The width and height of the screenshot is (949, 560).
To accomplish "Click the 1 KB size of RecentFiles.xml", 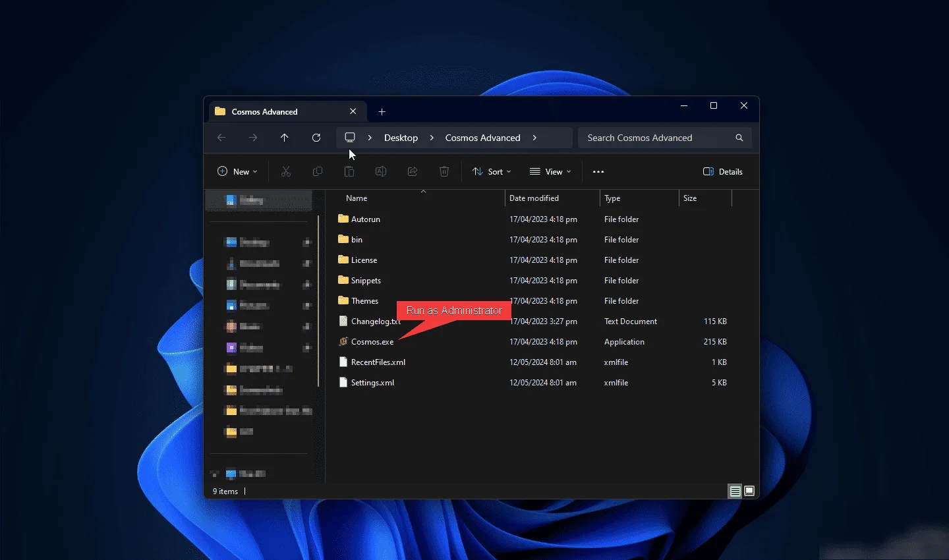I will 719,362.
